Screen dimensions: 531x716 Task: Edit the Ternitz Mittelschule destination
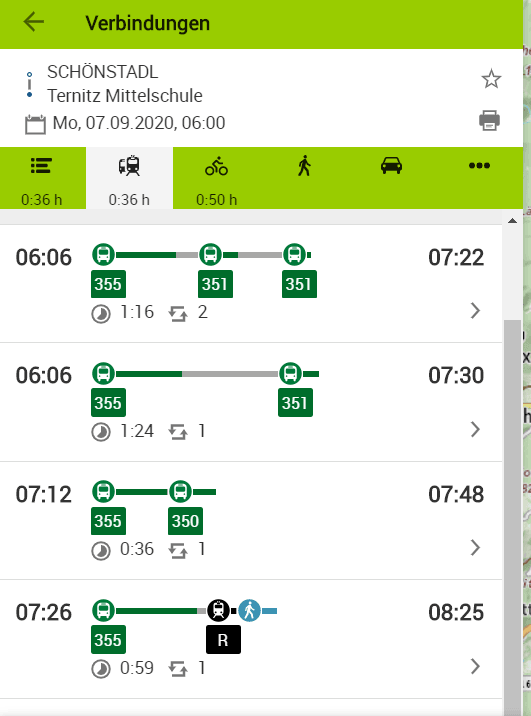[x=125, y=96]
